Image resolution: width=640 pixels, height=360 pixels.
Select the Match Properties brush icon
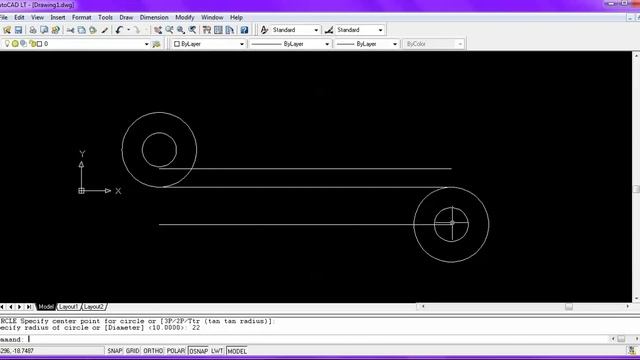[x=105, y=30]
